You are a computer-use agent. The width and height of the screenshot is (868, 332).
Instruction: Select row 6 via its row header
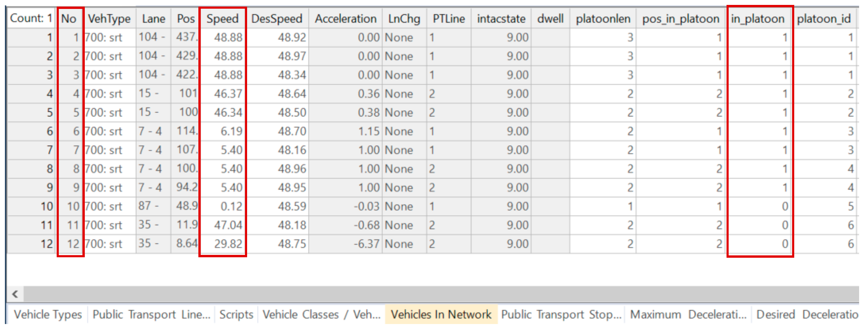31,131
